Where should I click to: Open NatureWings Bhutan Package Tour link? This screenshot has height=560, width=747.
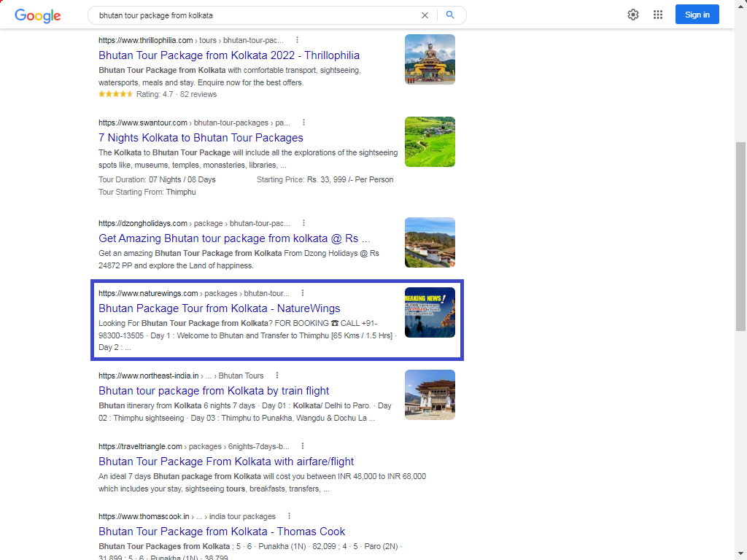(219, 308)
